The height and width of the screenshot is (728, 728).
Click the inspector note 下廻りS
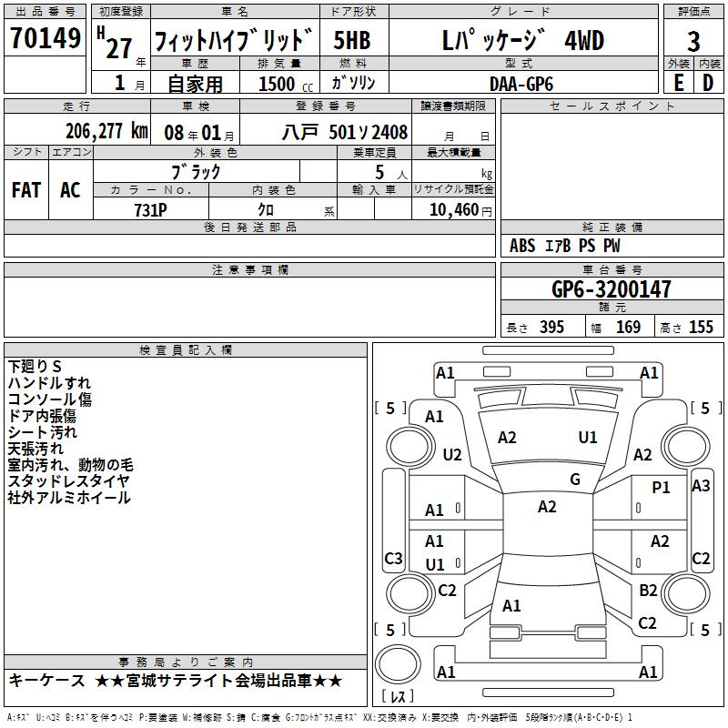pyautogui.click(x=35, y=367)
